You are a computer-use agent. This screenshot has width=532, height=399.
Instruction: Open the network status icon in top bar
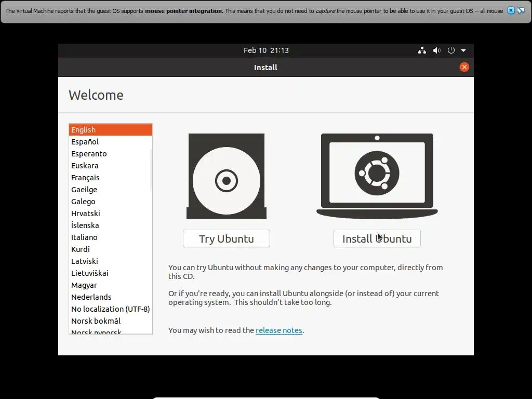[x=422, y=50]
